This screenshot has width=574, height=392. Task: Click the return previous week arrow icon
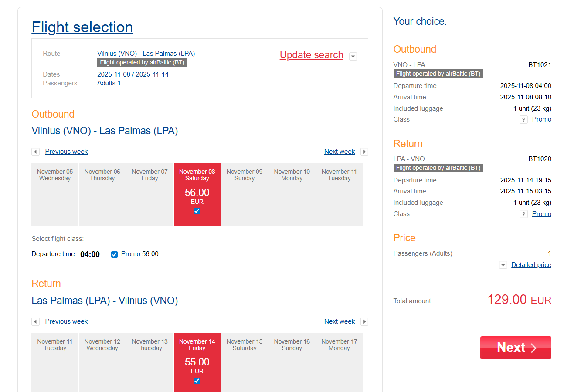[35, 321]
